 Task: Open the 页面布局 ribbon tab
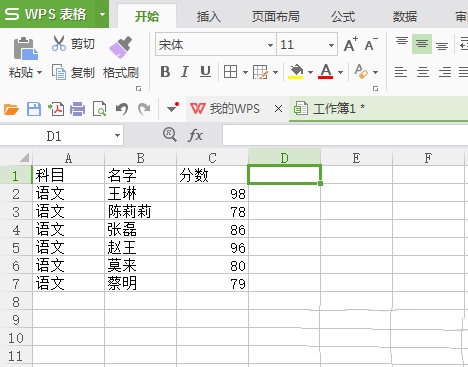pos(275,16)
